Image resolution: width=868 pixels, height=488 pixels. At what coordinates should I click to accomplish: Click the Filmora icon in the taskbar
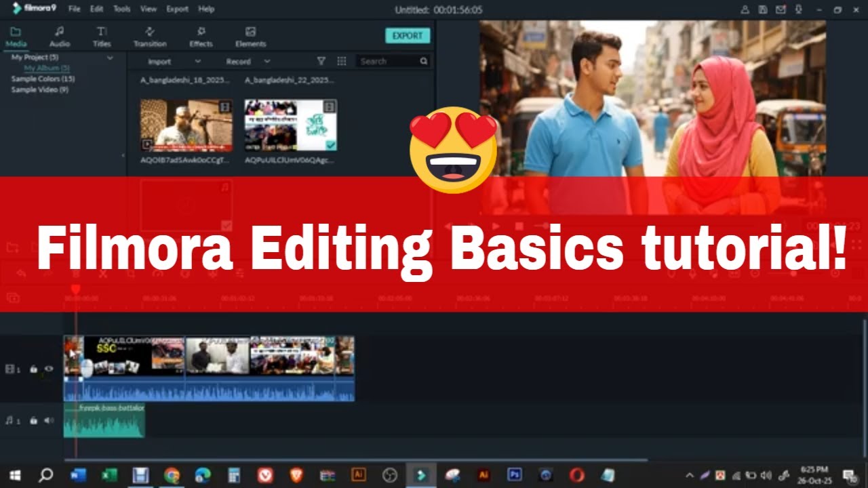(x=421, y=475)
